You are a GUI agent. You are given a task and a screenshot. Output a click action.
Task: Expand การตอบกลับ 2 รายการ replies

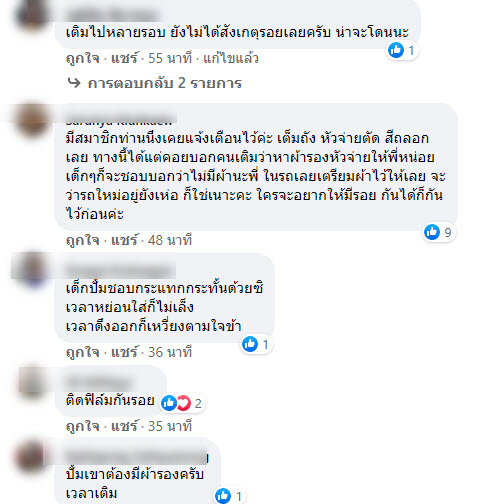(164, 83)
